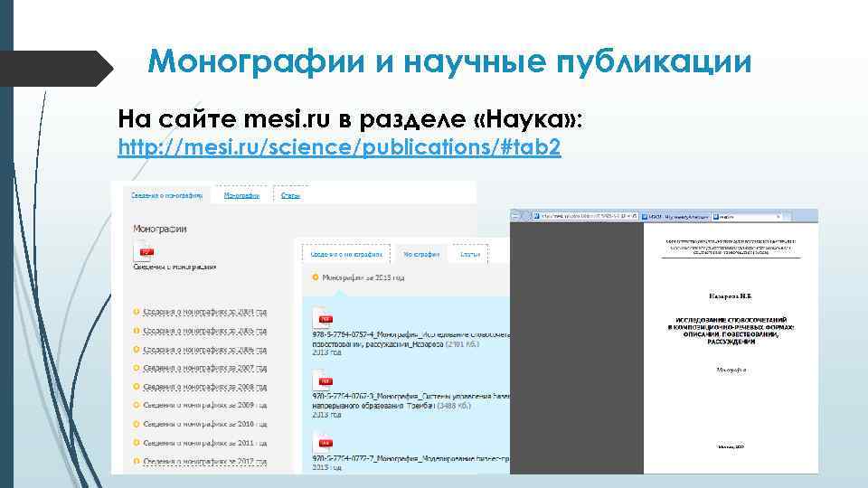Open 'Сведения о монографиях за 2006 год' link
This screenshot has height=488, width=868.
click(205, 350)
